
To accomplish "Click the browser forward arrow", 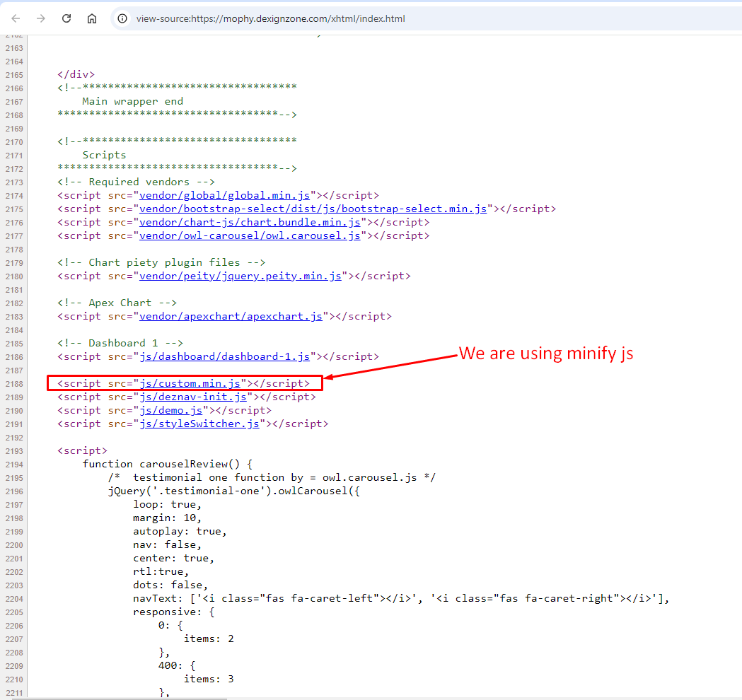I will pyautogui.click(x=41, y=18).
